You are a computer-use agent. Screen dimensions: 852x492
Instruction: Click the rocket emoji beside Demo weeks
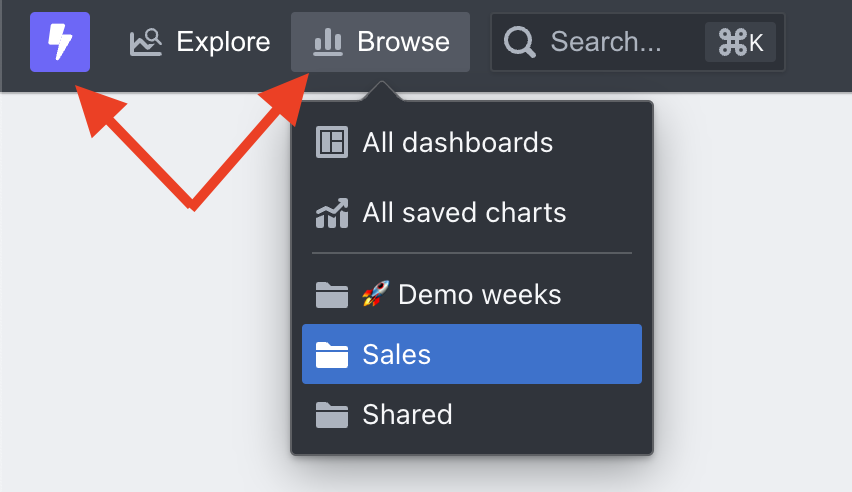[376, 294]
